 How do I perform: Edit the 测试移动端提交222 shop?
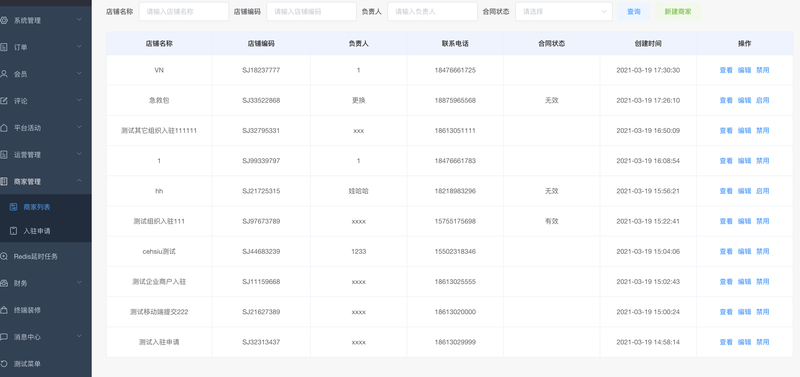[744, 312]
